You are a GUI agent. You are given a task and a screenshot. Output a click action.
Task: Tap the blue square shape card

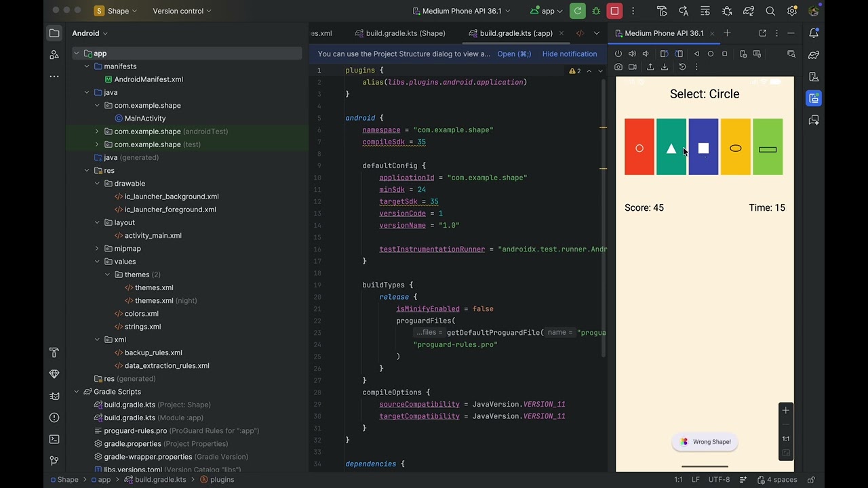pyautogui.click(x=703, y=147)
